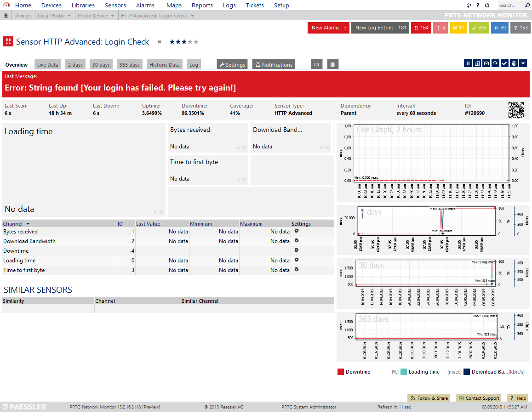
Task: Click the Follow & Share button
Action: click(429, 398)
